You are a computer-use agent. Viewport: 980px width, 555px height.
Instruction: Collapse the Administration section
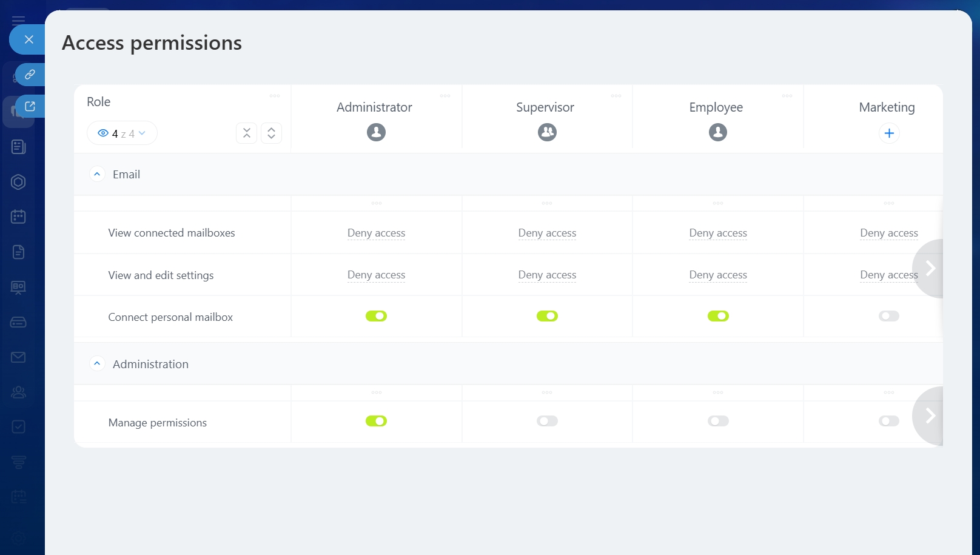pos(97,364)
